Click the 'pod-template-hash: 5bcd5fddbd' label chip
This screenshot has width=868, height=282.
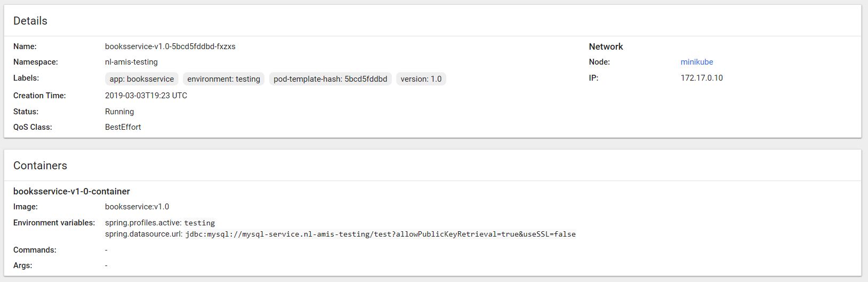330,79
